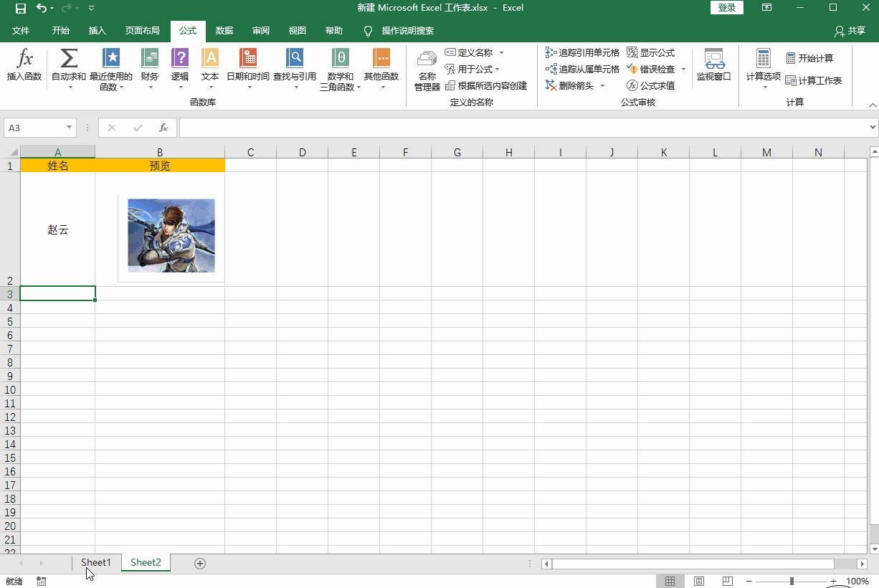Click Create from Selection (根据所选内容创建)
Image resolution: width=879 pixels, height=588 pixels.
pyautogui.click(x=486, y=85)
